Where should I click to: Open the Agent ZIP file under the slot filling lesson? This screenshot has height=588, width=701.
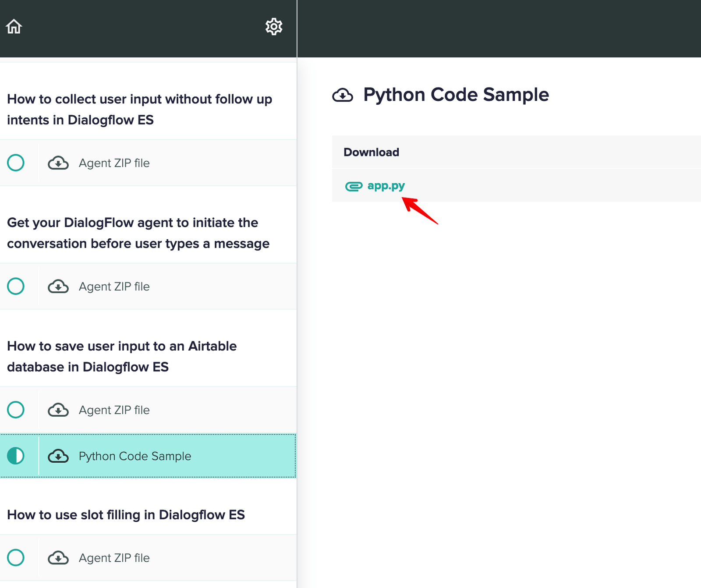[x=113, y=558]
